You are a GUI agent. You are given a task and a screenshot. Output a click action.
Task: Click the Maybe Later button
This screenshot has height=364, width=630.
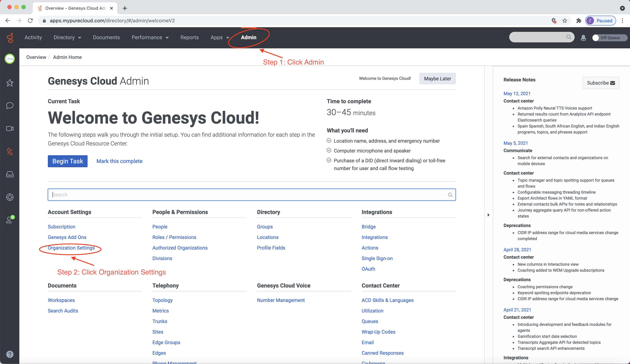click(x=437, y=78)
